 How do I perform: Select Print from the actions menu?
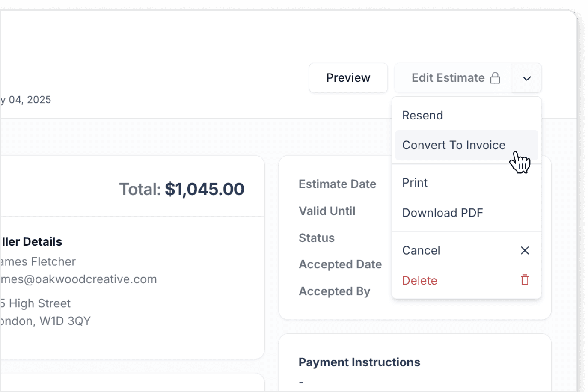[x=466, y=183]
